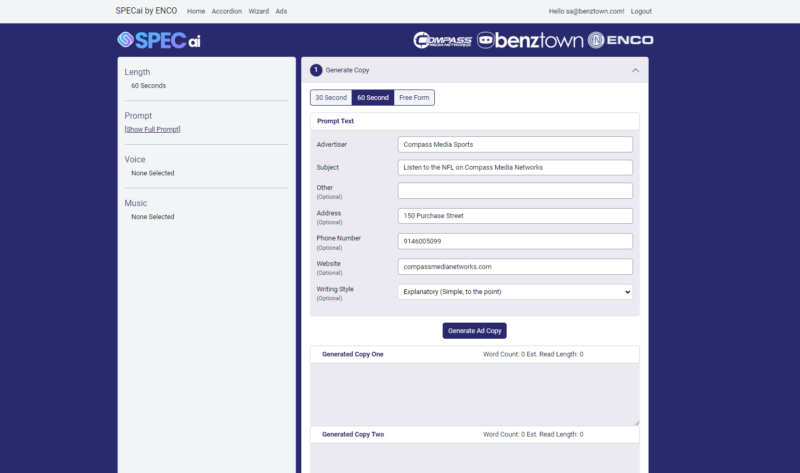The image size is (800, 473).
Task: Open the Wizard nav item
Action: 259,11
